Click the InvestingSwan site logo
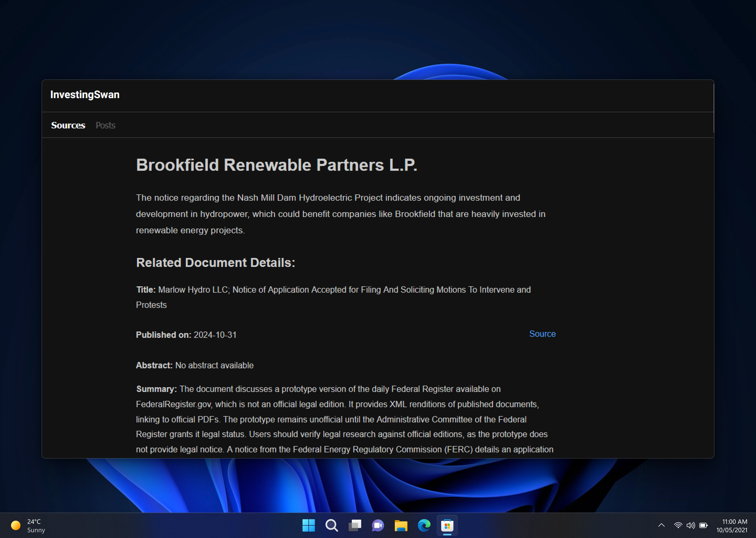 click(x=85, y=95)
